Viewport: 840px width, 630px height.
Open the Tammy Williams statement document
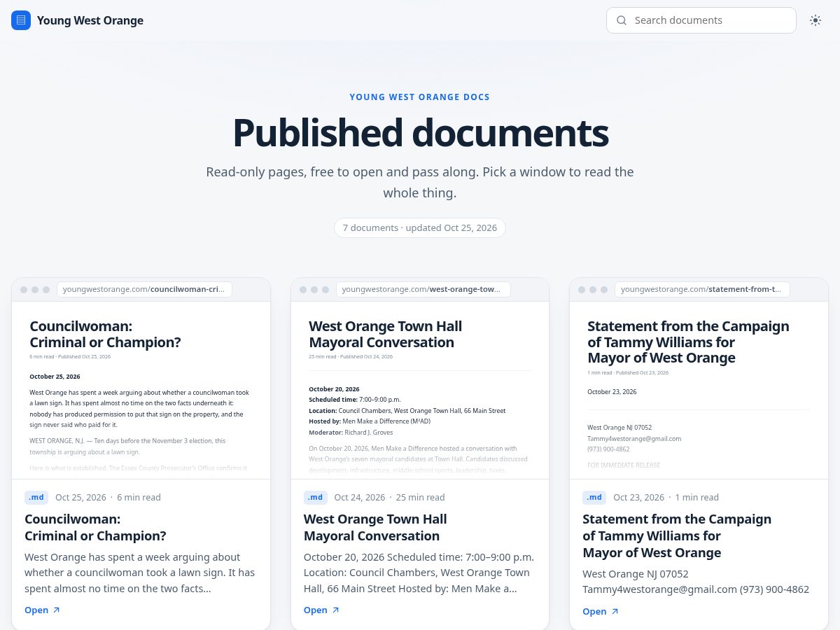601,611
